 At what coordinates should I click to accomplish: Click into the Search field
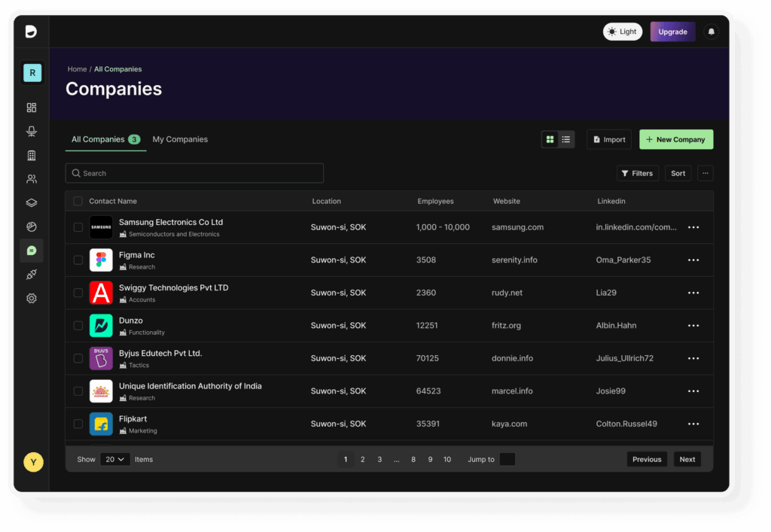click(194, 173)
